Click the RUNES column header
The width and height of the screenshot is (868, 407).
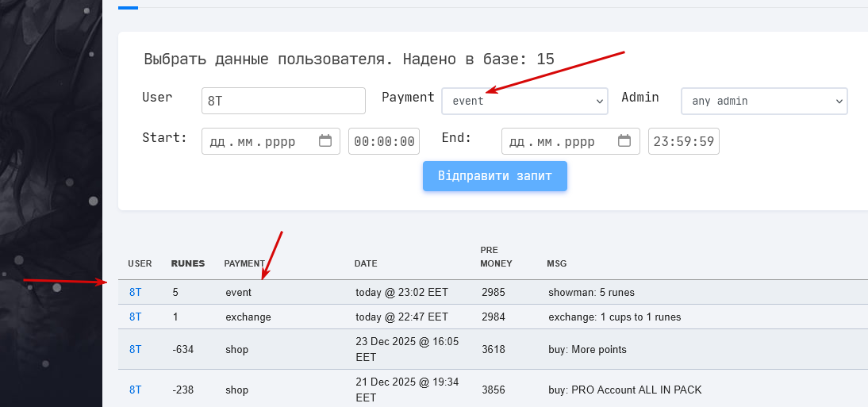pos(188,263)
